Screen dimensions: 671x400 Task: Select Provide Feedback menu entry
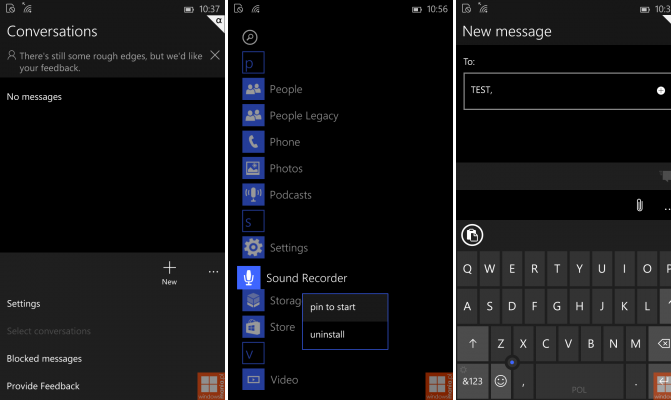(43, 386)
